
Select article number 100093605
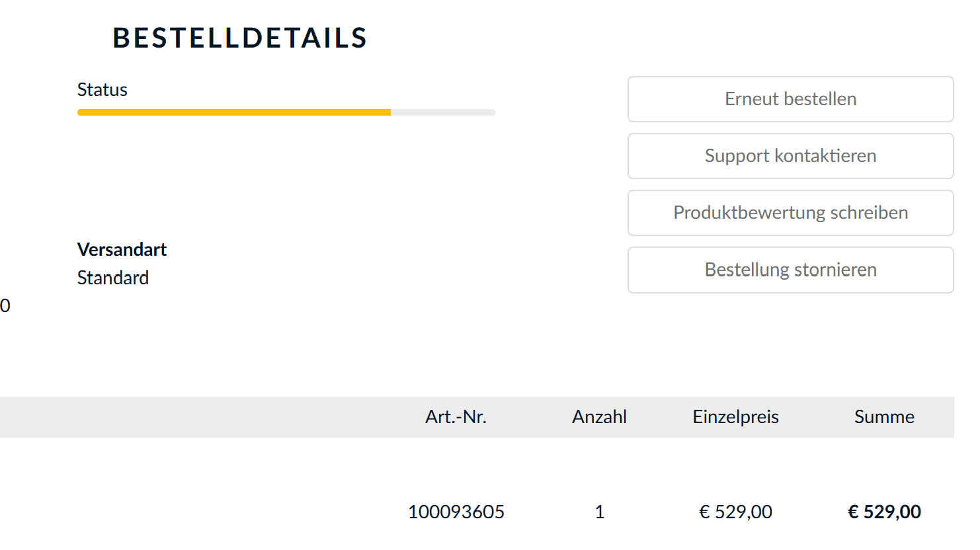[456, 512]
